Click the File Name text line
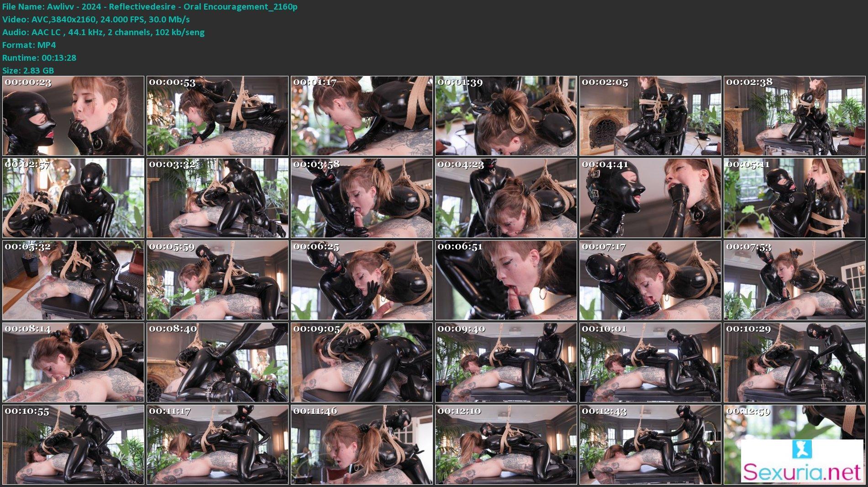The height and width of the screenshot is (487, 868). (150, 7)
